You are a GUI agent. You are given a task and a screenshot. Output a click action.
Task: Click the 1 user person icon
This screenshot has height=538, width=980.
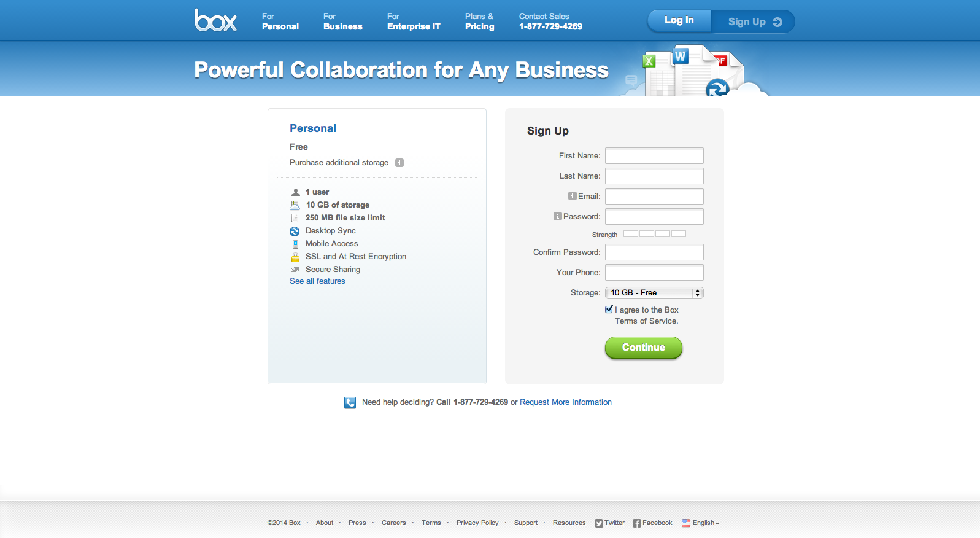coord(295,192)
